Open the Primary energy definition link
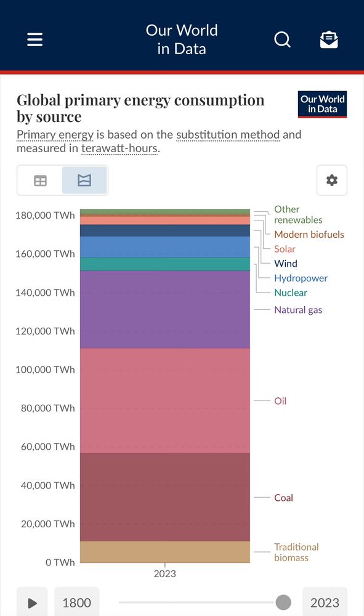 [x=55, y=134]
